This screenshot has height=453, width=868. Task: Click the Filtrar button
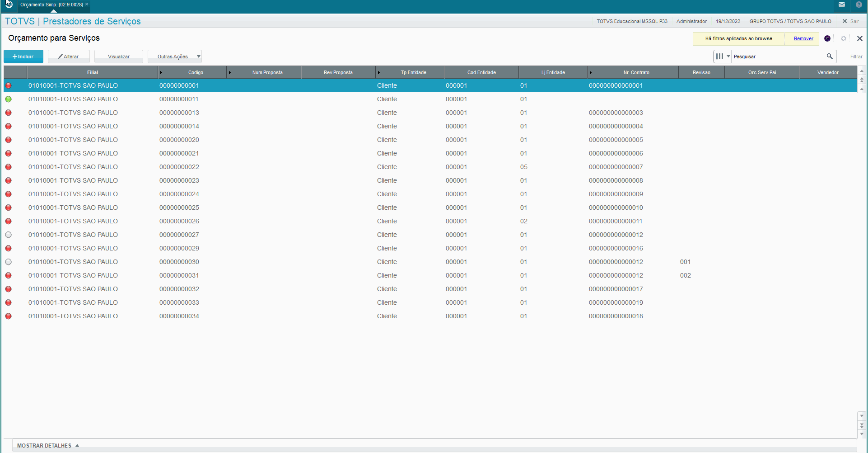tap(856, 57)
